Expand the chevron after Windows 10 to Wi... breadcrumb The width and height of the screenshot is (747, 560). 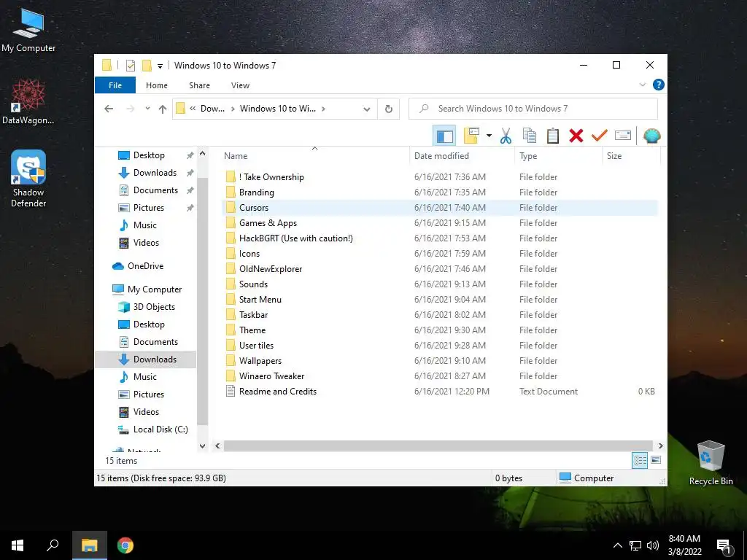[x=323, y=109]
